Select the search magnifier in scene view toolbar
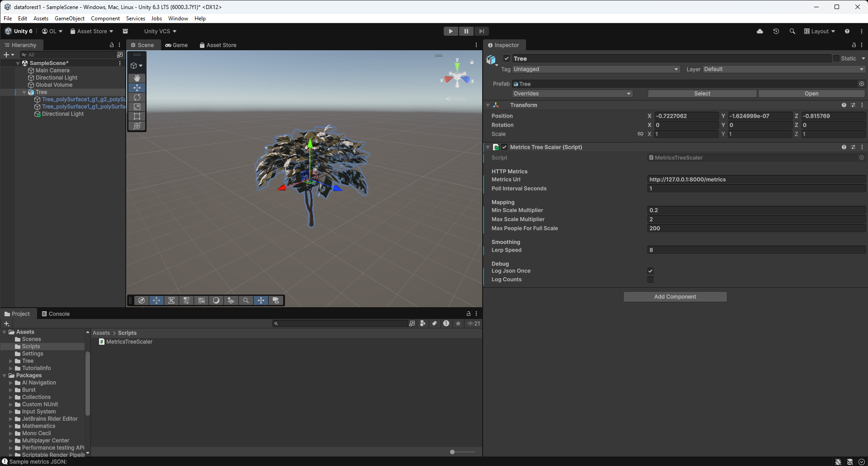The height and width of the screenshot is (466, 868). pyautogui.click(x=246, y=300)
